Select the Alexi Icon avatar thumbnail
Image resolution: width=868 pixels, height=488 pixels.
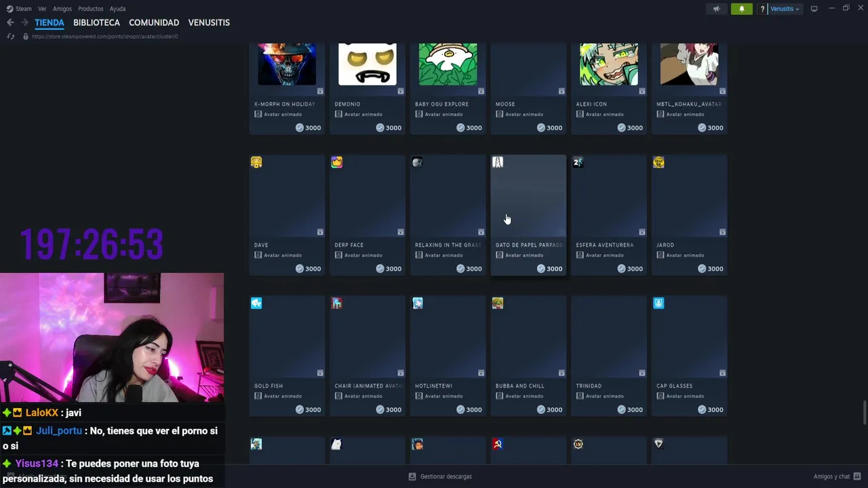tap(609, 64)
